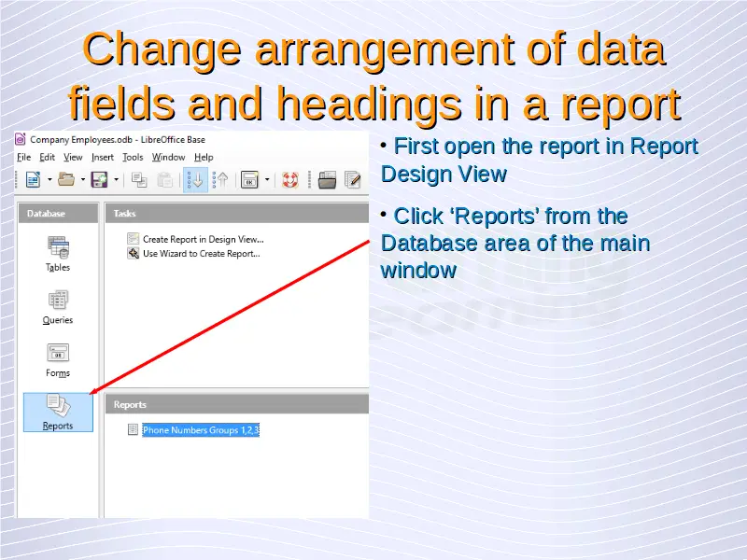Click the New document toolbar icon
The height and width of the screenshot is (560, 747).
[x=33, y=179]
